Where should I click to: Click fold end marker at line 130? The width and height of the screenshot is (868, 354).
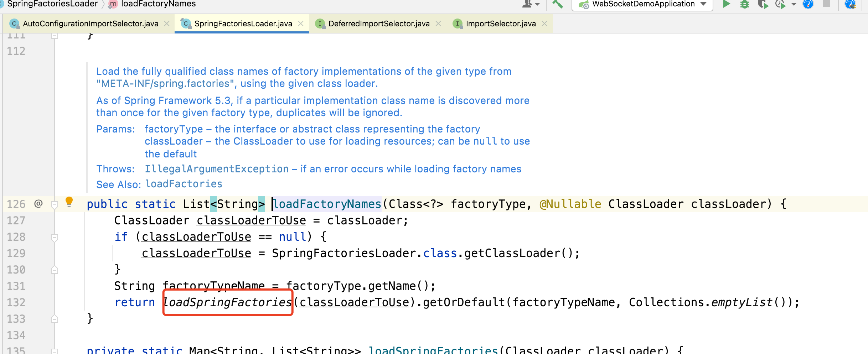(x=55, y=270)
